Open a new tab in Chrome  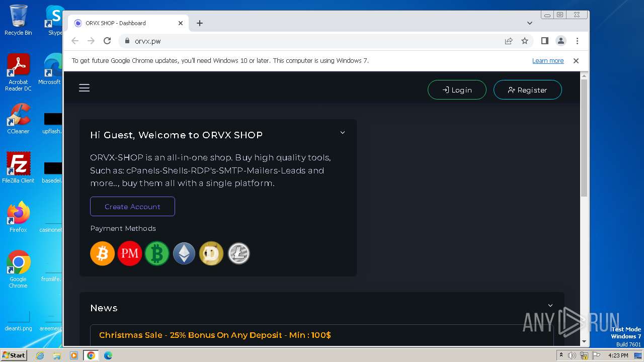(x=200, y=23)
